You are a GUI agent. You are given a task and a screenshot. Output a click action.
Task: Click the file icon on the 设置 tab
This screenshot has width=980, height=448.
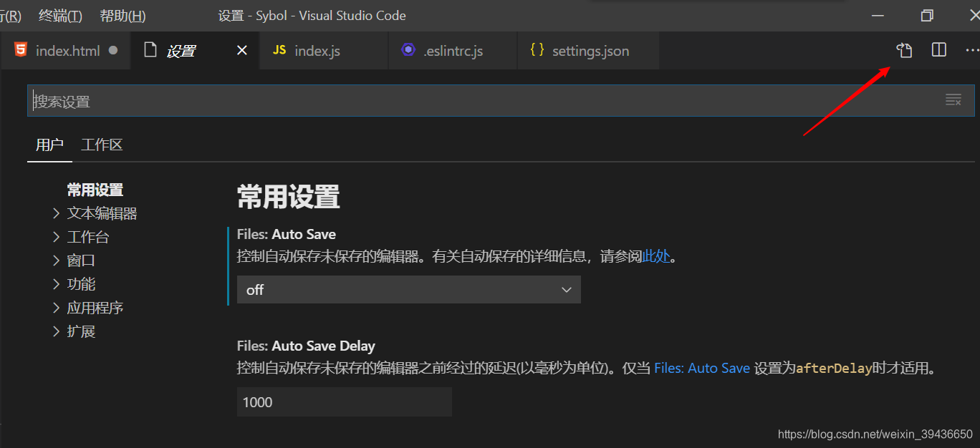click(150, 50)
